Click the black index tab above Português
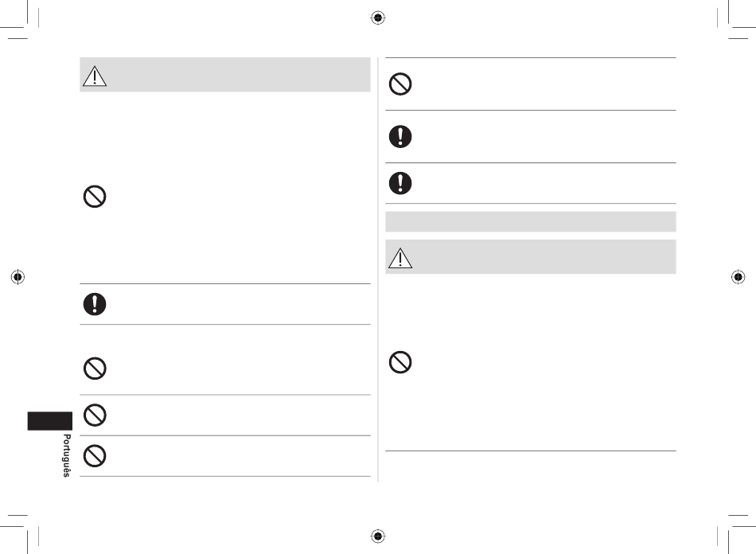The image size is (756, 554). [x=49, y=421]
